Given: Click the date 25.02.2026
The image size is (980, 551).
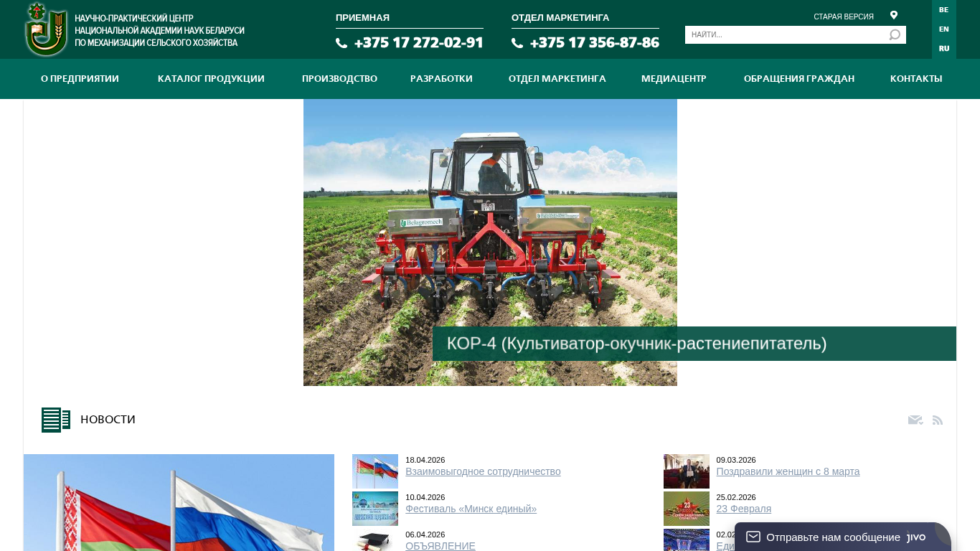Looking at the screenshot, I should pos(736,497).
